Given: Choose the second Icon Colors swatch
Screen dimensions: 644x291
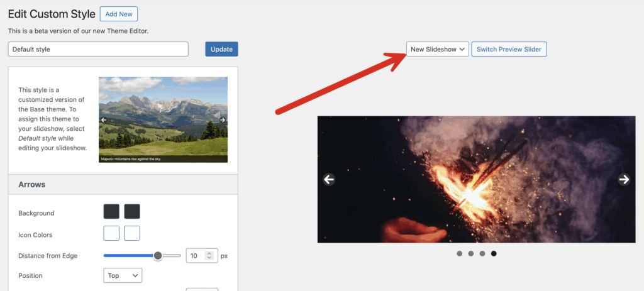Looking at the screenshot, I should [x=132, y=233].
